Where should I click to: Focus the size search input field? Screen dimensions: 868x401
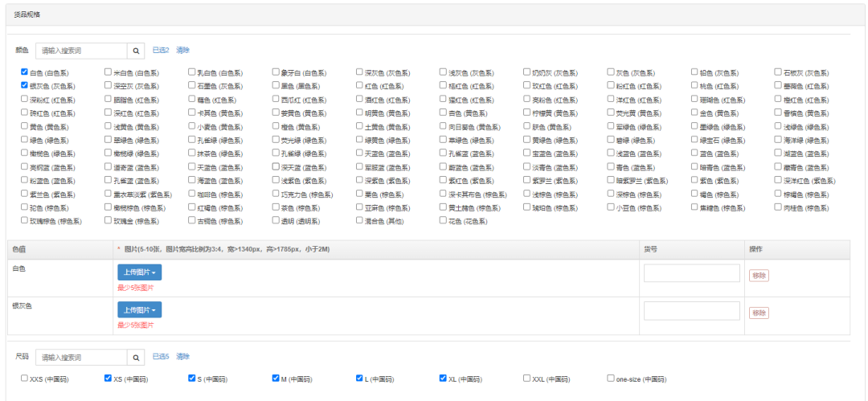point(80,357)
